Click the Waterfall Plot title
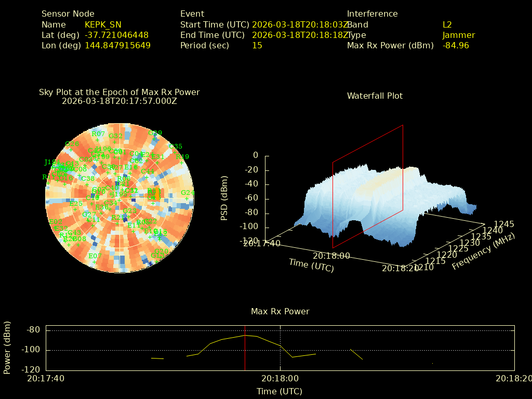 (375, 96)
